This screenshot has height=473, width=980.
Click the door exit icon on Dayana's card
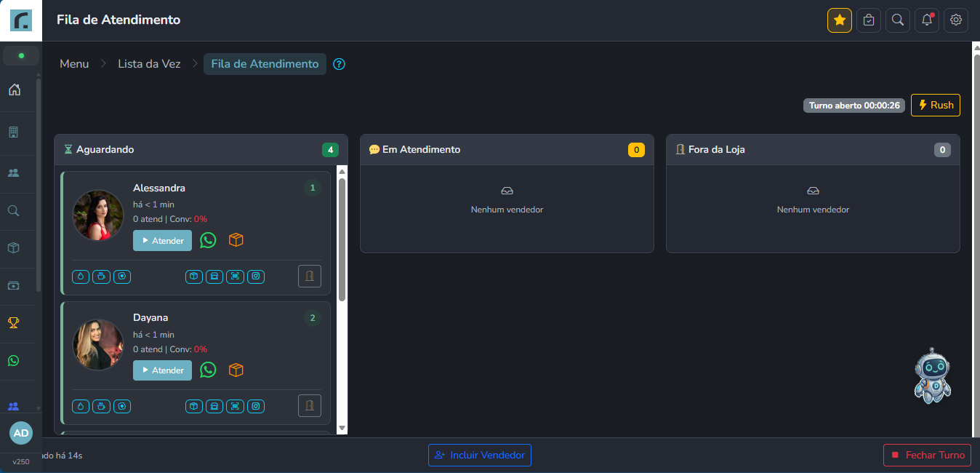tap(310, 406)
